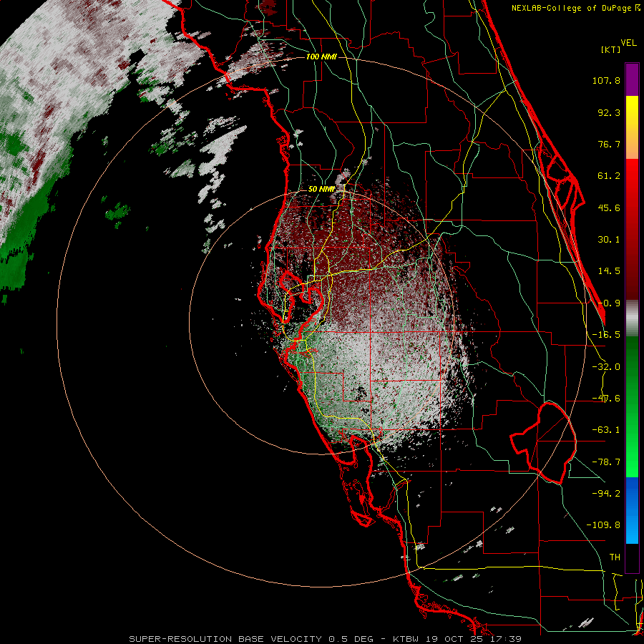Click the 76.7 legend value

click(x=609, y=144)
